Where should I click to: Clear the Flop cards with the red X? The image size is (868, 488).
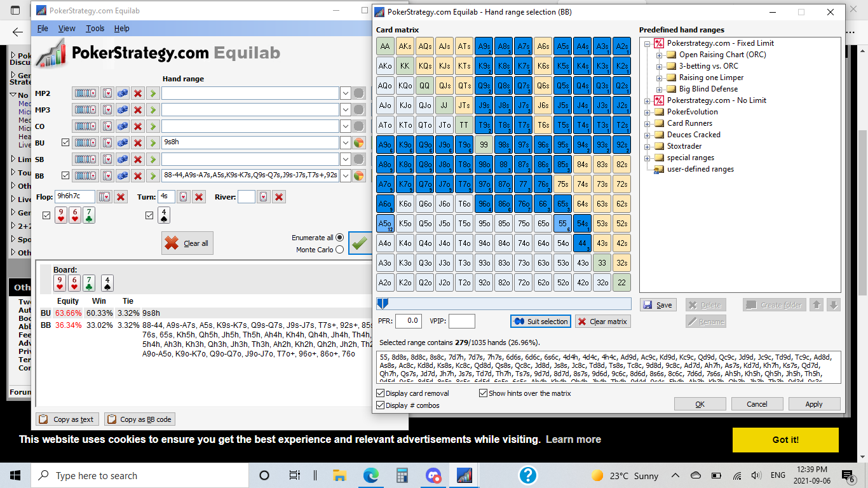[x=120, y=197]
